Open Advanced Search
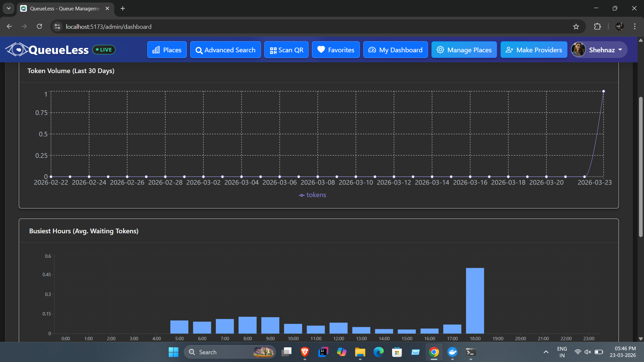 [225, 50]
